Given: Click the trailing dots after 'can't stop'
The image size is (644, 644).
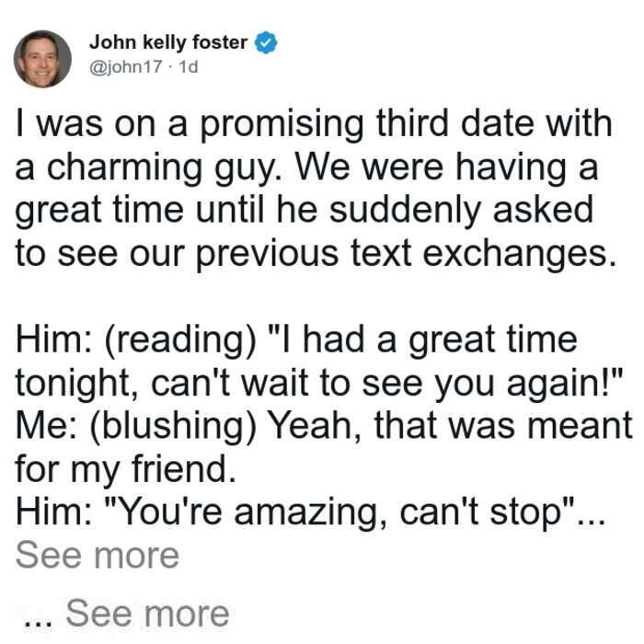Looking at the screenshot, I should click(x=591, y=522).
